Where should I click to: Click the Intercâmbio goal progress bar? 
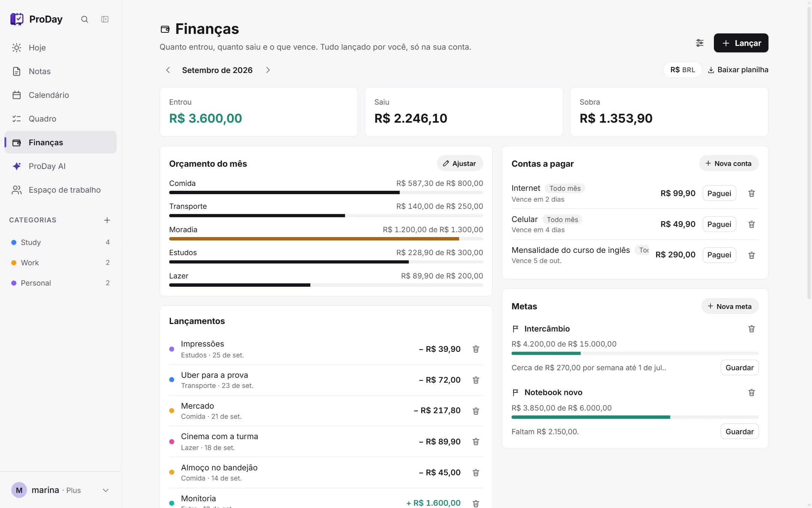(635, 353)
